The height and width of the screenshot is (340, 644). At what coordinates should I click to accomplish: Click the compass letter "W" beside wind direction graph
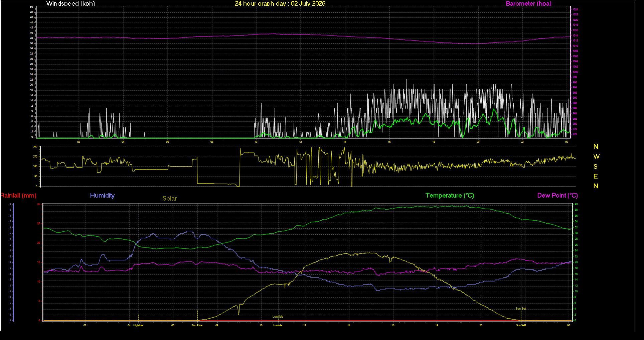pos(596,156)
